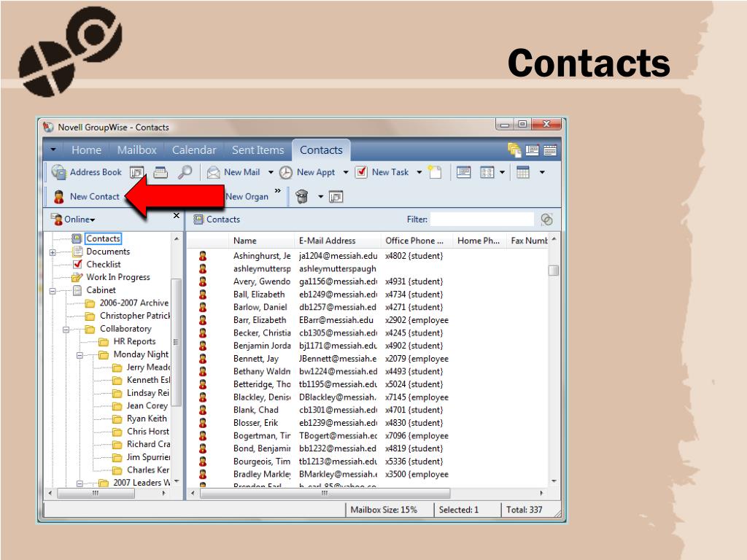This screenshot has width=747, height=560.
Task: Click the calendar grid view icon
Action: coord(522,172)
